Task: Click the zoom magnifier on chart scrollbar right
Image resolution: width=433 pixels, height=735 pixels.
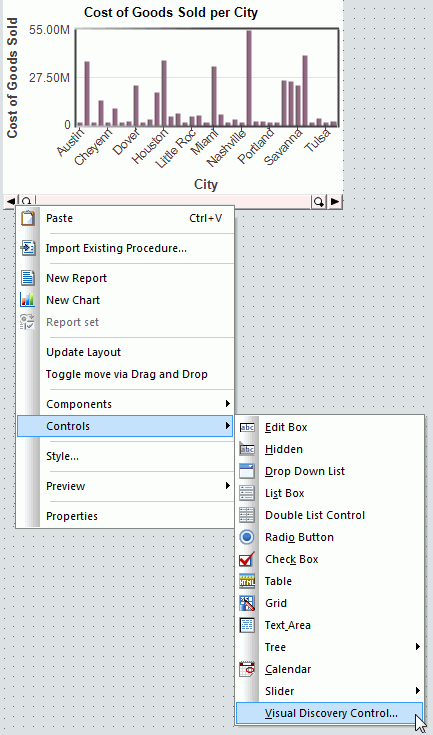Action: coord(319,202)
